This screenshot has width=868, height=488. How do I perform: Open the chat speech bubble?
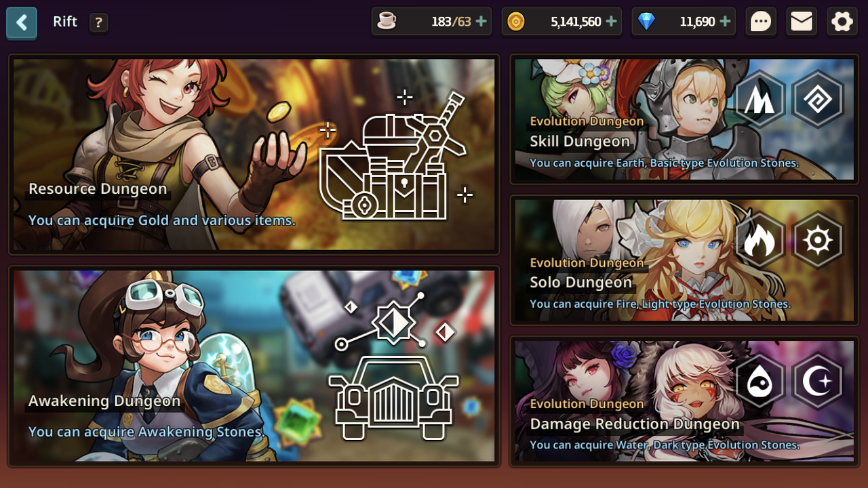click(x=761, y=22)
